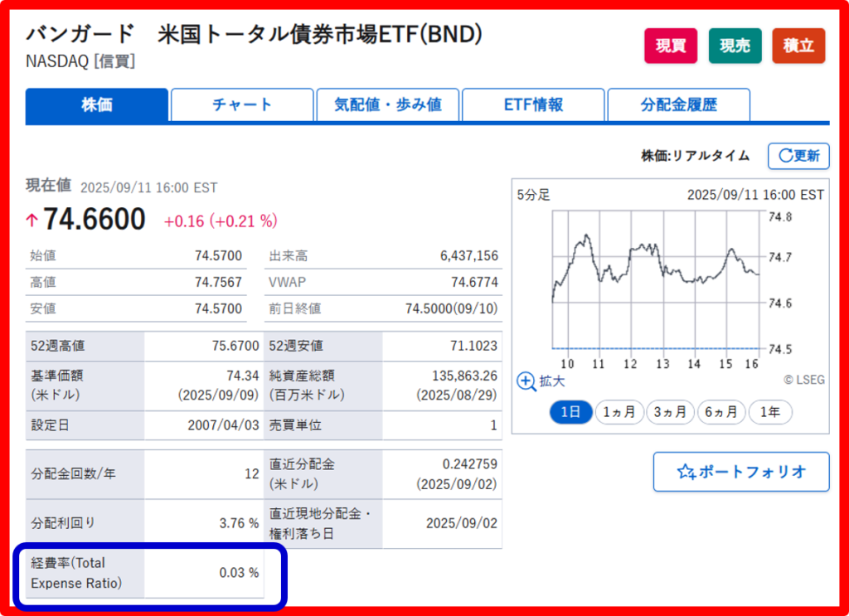The image size is (849, 616).
Task: Switch to the ETF情報 tab
Action: 533,105
